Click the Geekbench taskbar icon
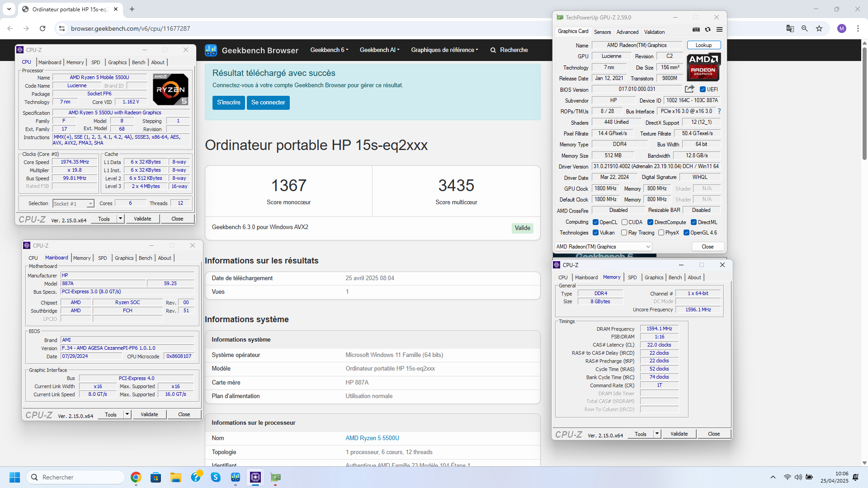The image size is (868, 488). coord(236,477)
